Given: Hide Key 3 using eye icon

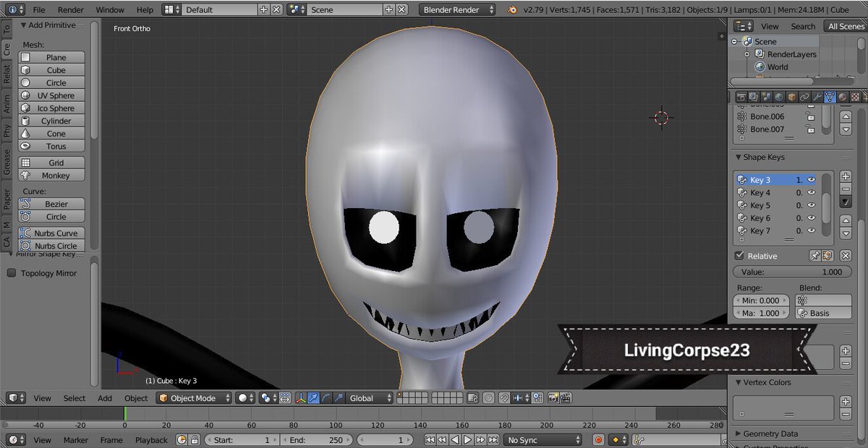Looking at the screenshot, I should 812,180.
